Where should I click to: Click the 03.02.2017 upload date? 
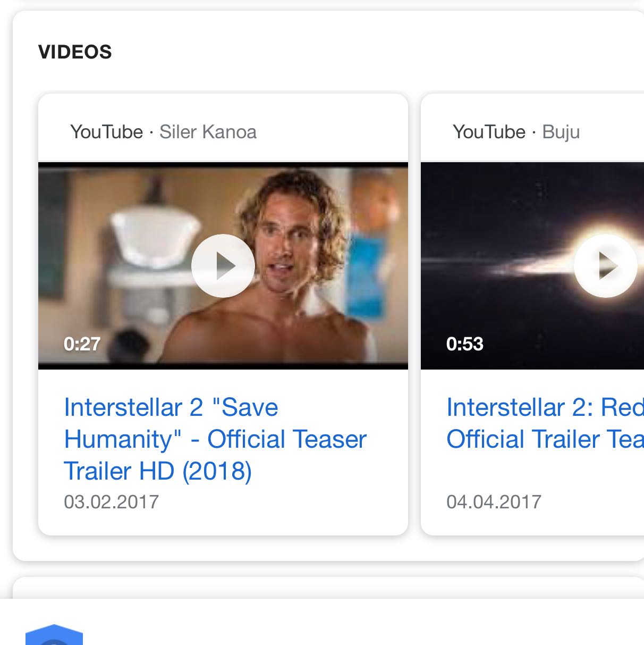(111, 502)
